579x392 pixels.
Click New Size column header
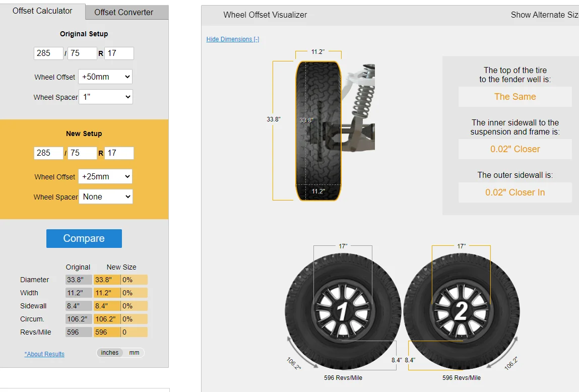(x=121, y=267)
